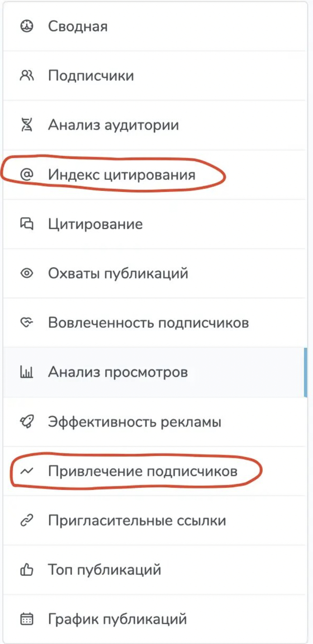
Task: Click the speech bubbles icon beside Цитирование
Action: [x=27, y=224]
